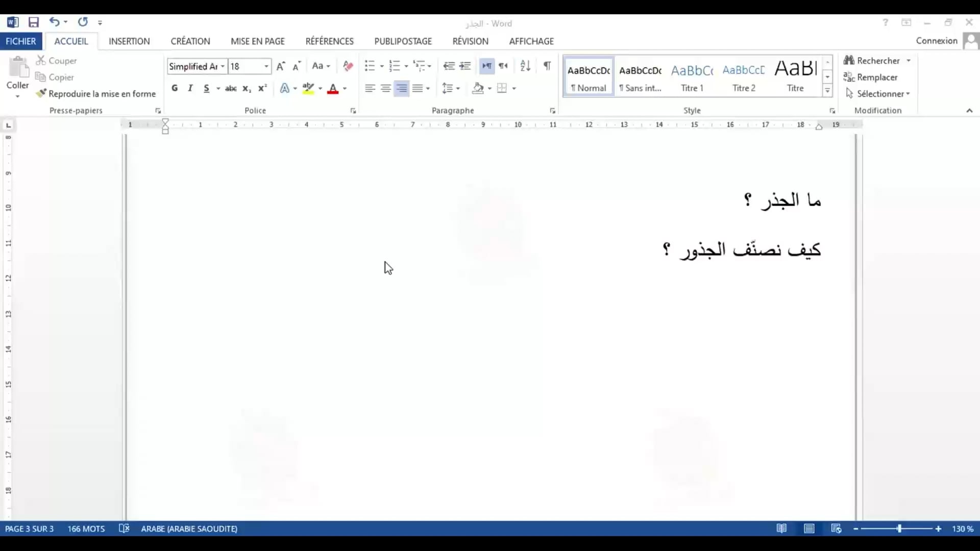Click the Undo arrow icon

click(54, 22)
